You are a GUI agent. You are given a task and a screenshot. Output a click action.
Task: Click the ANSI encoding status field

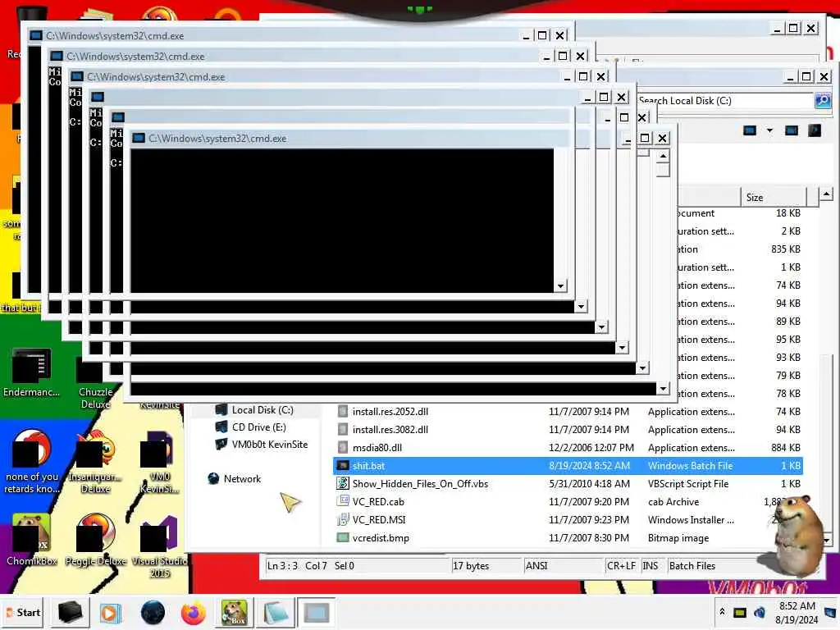point(563,566)
